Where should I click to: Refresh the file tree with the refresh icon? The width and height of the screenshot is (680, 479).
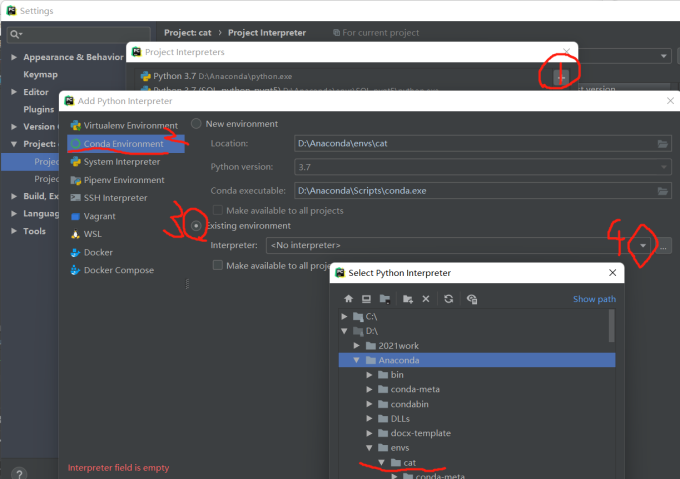coord(449,299)
